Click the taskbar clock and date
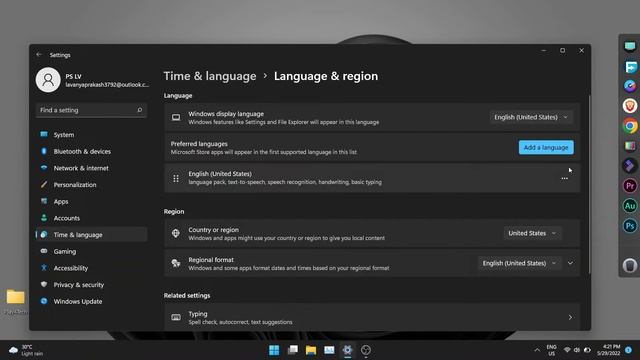The width and height of the screenshot is (640, 360). coord(608,350)
